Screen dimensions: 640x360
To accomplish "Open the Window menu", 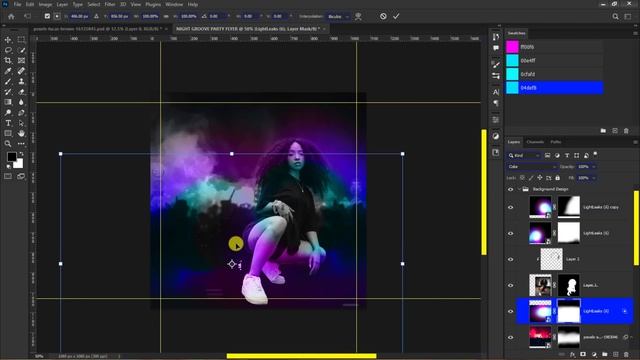I will [x=174, y=4].
